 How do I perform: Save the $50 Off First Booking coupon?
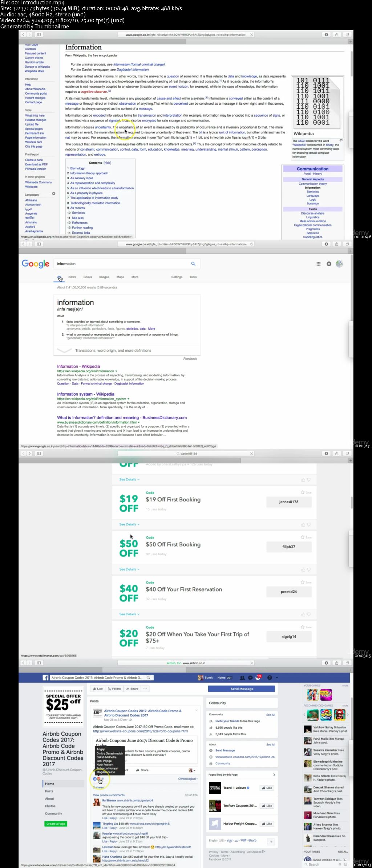coord(306,537)
